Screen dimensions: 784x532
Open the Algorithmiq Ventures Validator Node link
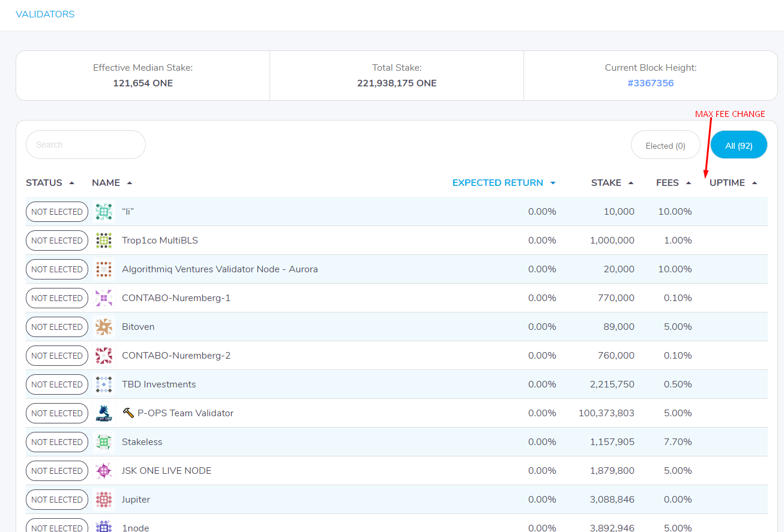(x=220, y=269)
